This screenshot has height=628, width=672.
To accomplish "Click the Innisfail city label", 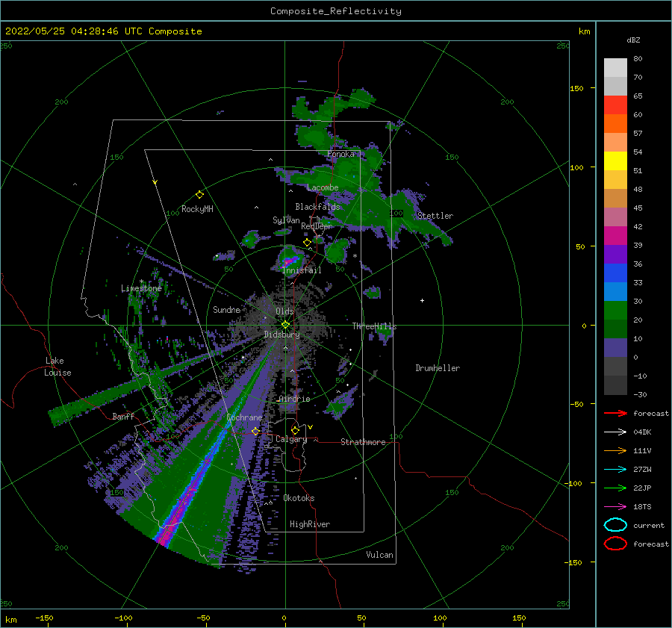I will pyautogui.click(x=302, y=270).
